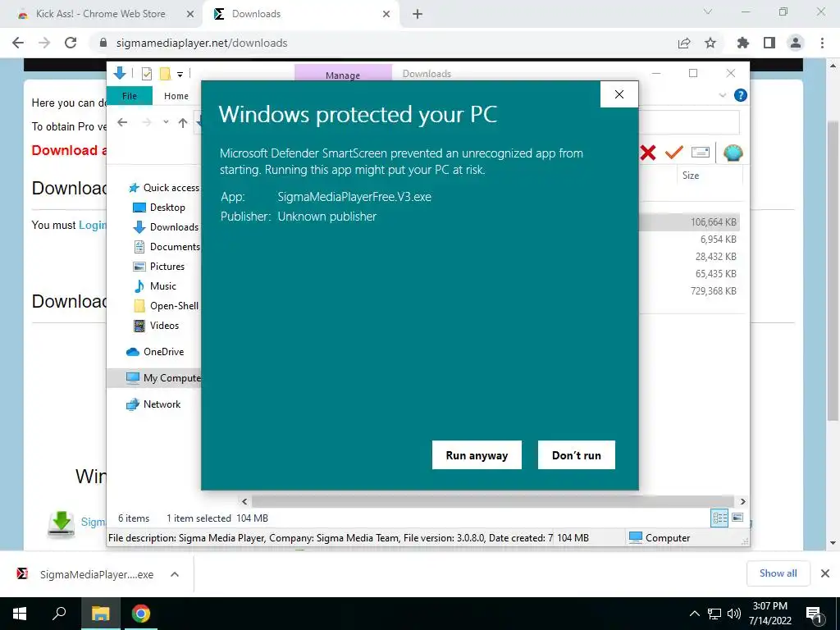Click the Login link on webpage
Image resolution: width=840 pixels, height=630 pixels.
point(92,225)
